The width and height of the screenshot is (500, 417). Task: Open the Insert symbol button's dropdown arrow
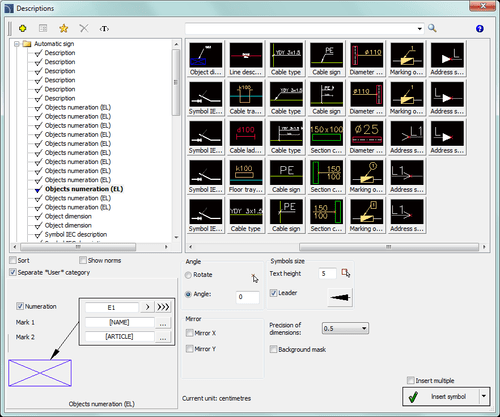point(484,396)
